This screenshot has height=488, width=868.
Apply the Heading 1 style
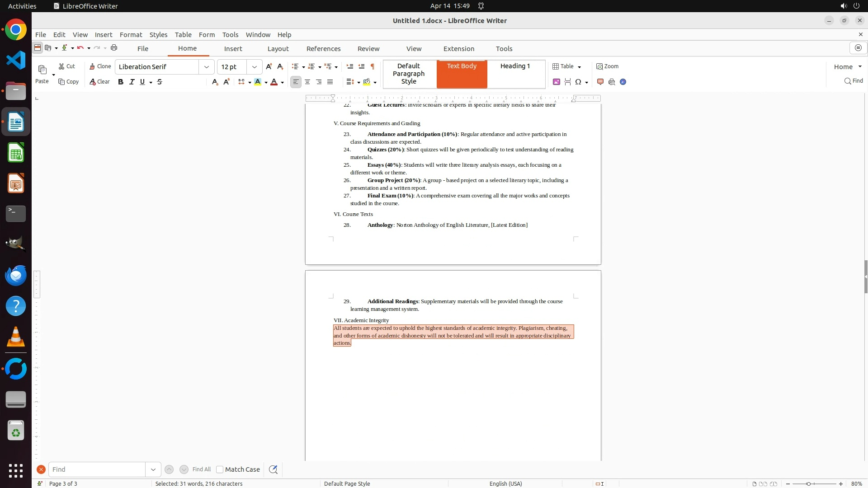(x=515, y=66)
